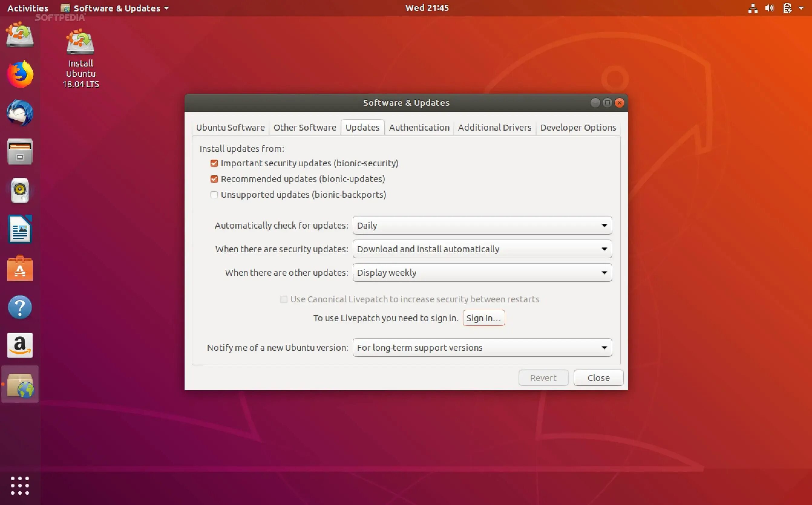The width and height of the screenshot is (812, 505).
Task: Disable Recommended updates (bionic-updates)
Action: coord(214,179)
